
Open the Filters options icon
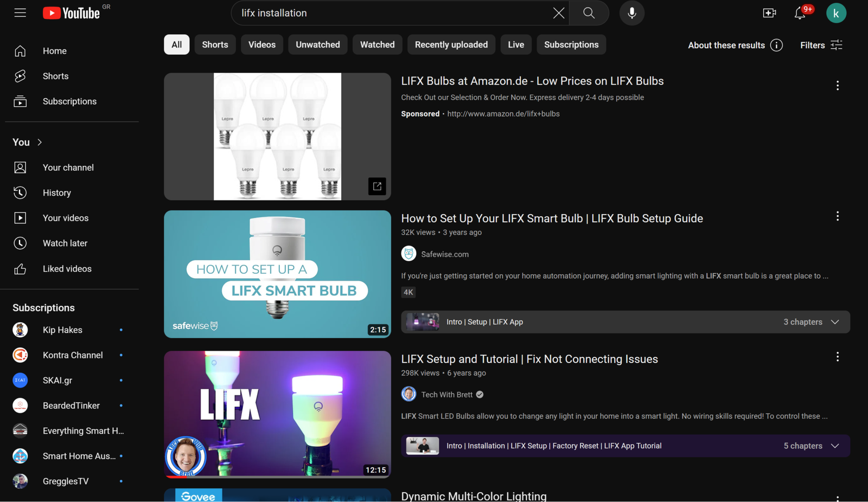[x=836, y=45]
